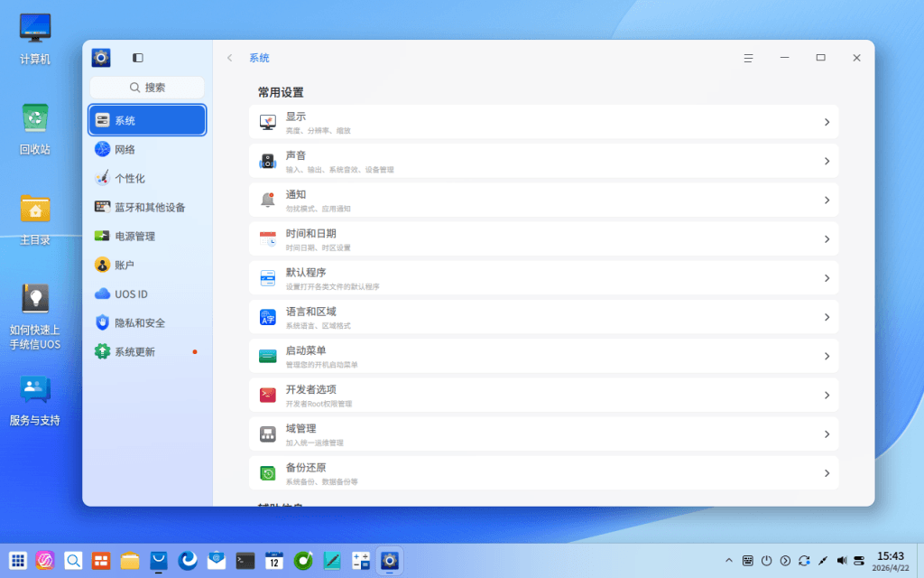Open the taskbar volume icon
924x578 pixels.
(842, 560)
